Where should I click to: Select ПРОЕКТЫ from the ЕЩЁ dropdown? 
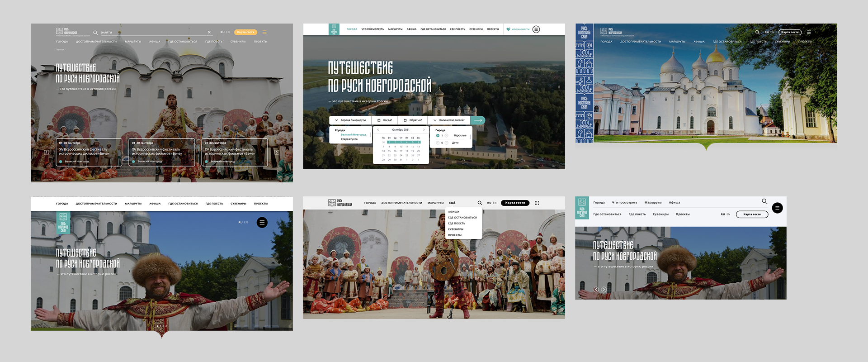coord(454,235)
